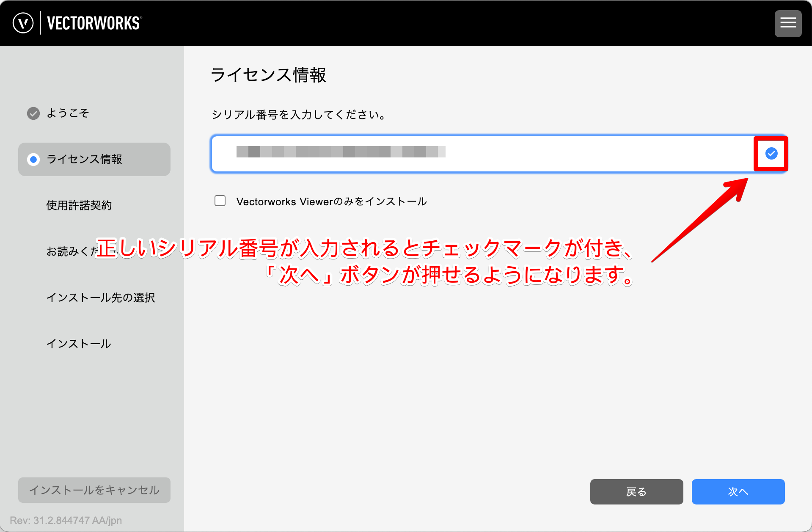Click the Vectorworks Viewerのみをインストール label

[331, 201]
